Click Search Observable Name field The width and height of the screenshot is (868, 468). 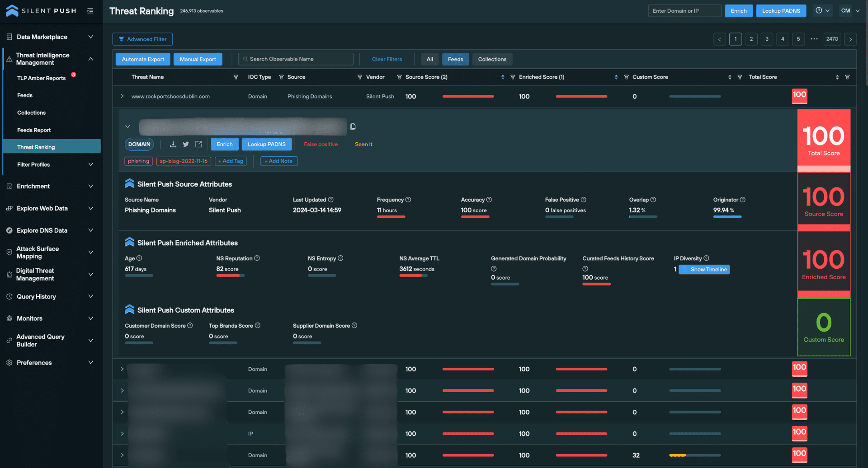pyautogui.click(x=296, y=59)
